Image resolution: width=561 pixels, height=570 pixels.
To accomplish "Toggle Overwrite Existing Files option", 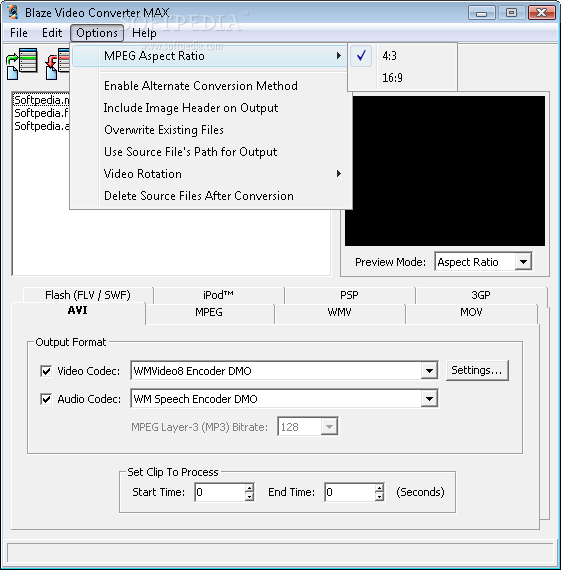I will (x=211, y=130).
